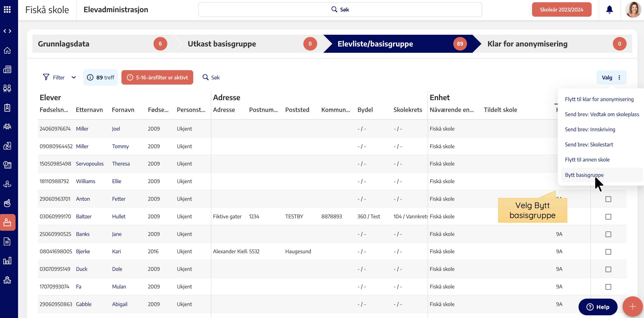Screen dimensions: 644x318
Task: Select Elevliste/basisgruppe step tab
Action: click(x=402, y=44)
